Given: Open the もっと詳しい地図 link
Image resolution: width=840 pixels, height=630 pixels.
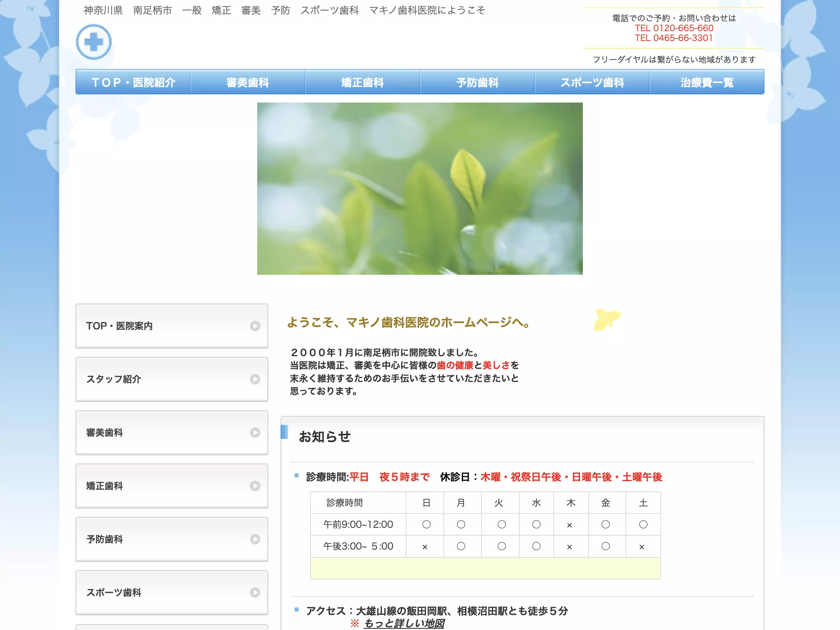Looking at the screenshot, I should [404, 623].
